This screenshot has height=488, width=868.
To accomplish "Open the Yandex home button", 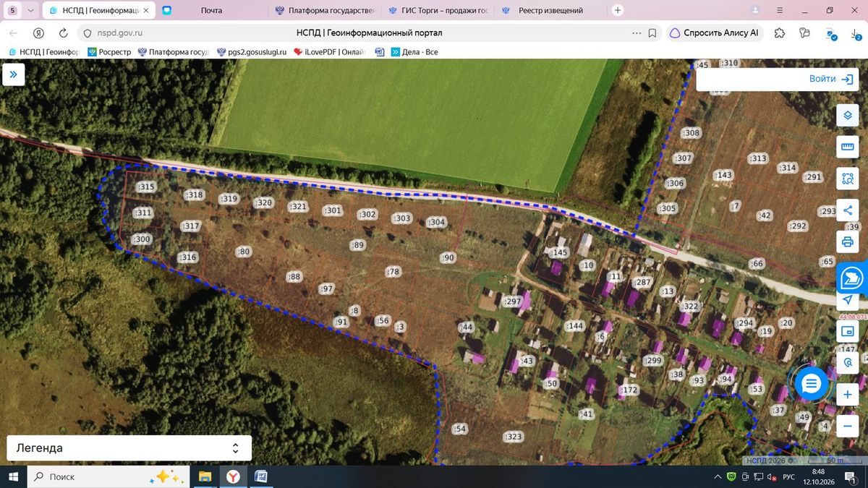I will (39, 33).
